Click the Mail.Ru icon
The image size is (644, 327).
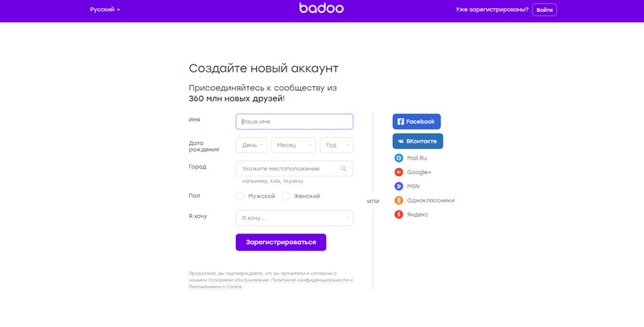pos(398,158)
